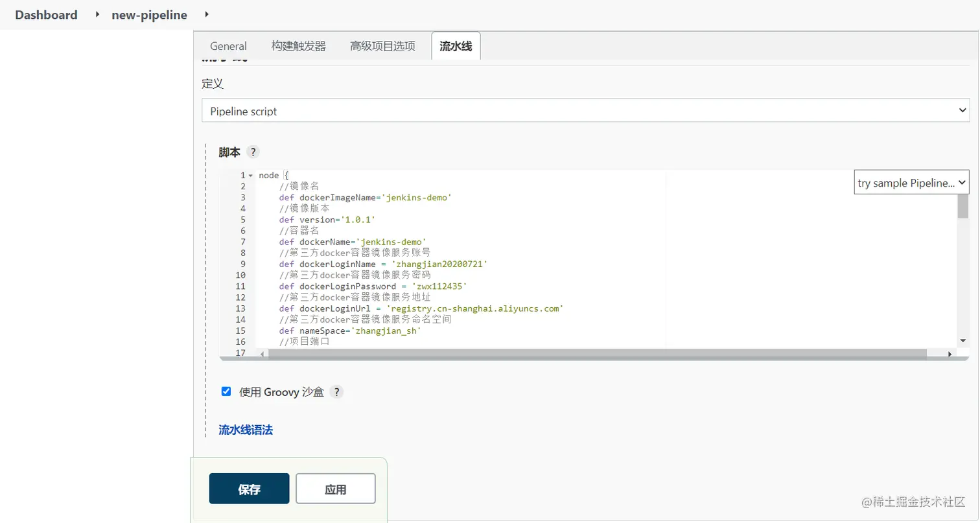980x523 pixels.
Task: Click the scroll-right arrow of the script editor
Action: click(x=950, y=353)
